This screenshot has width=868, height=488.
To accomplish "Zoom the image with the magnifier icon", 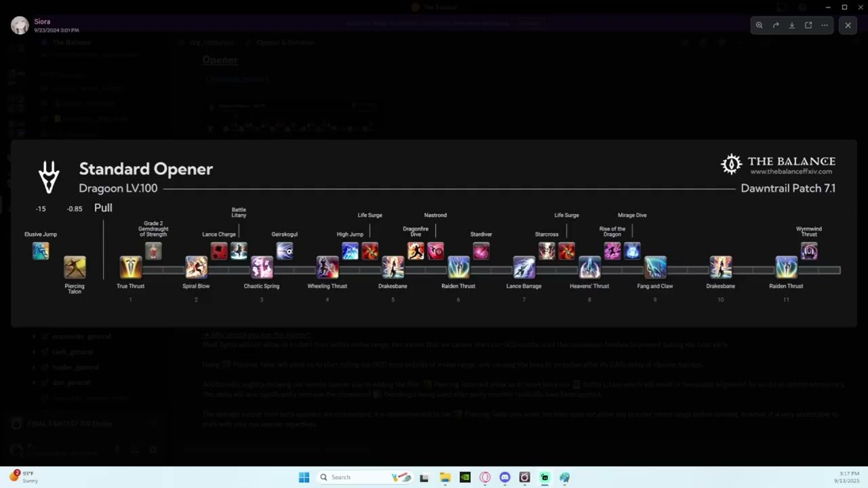I will pyautogui.click(x=759, y=25).
